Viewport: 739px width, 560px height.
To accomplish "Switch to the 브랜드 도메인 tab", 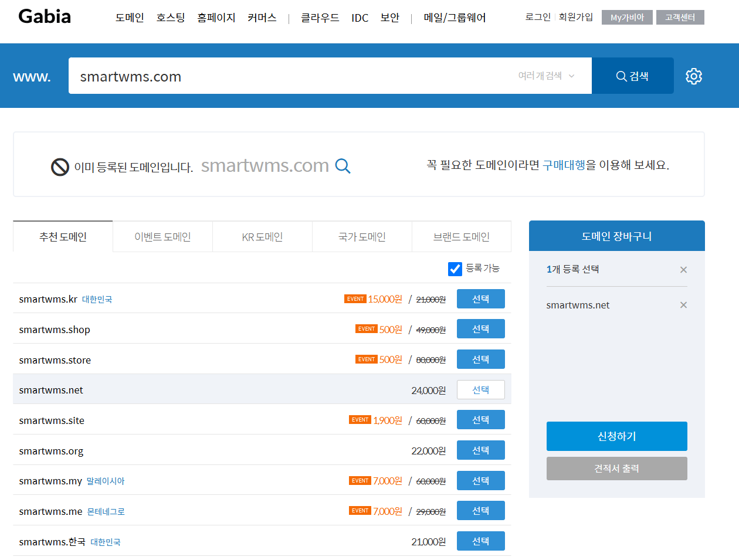I will tap(462, 237).
